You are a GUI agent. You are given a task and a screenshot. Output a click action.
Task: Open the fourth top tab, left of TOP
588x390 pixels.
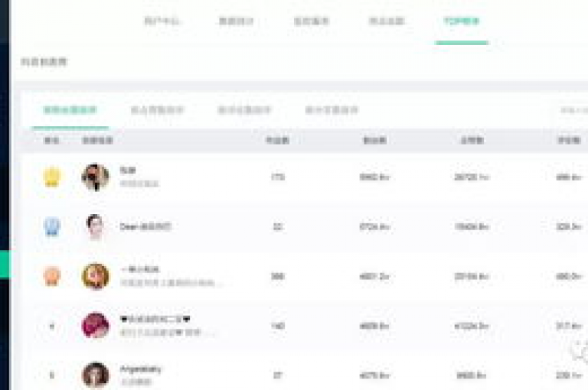386,21
